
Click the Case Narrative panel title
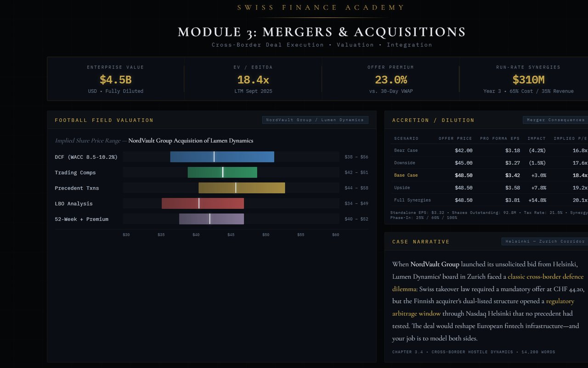(x=421, y=241)
